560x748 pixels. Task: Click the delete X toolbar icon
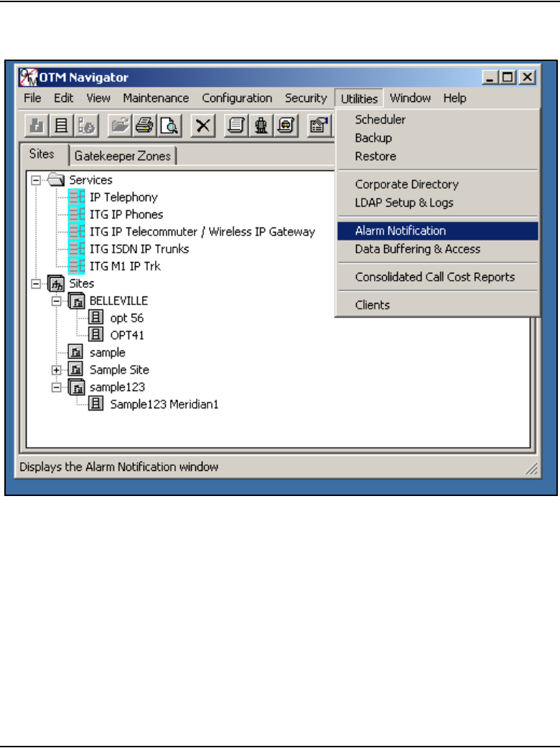coord(202,126)
